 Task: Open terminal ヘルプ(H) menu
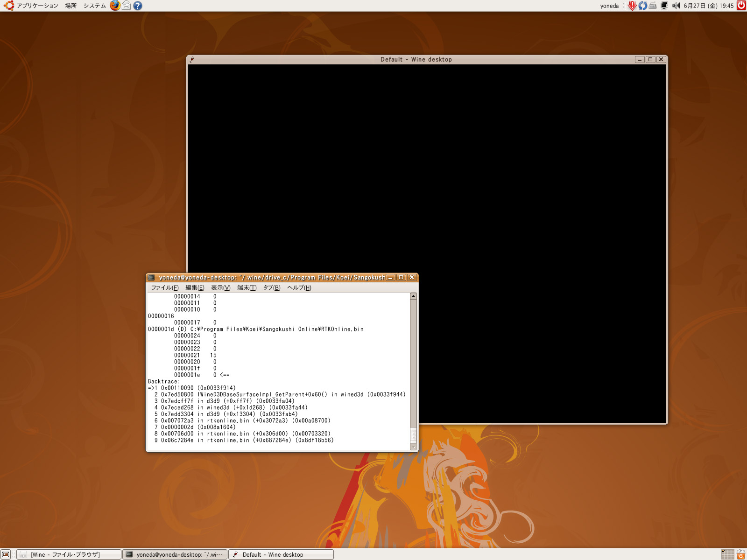[x=299, y=287]
